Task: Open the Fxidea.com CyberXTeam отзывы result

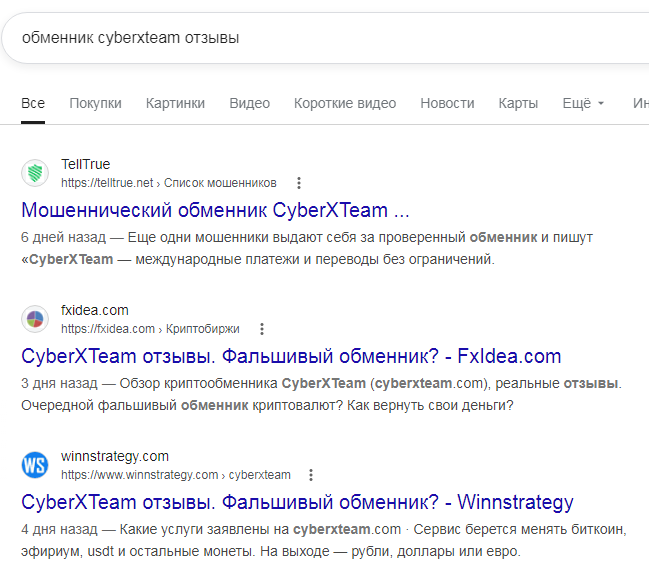Action: (291, 356)
